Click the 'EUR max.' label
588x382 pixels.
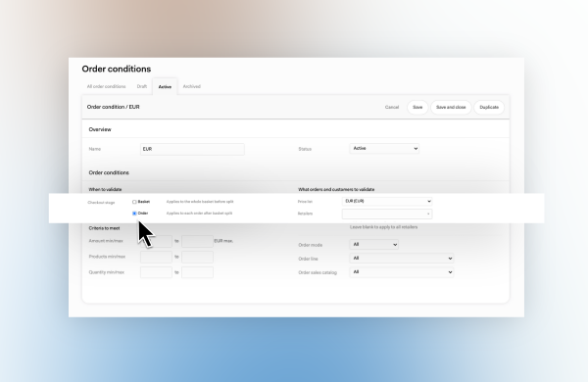point(223,241)
